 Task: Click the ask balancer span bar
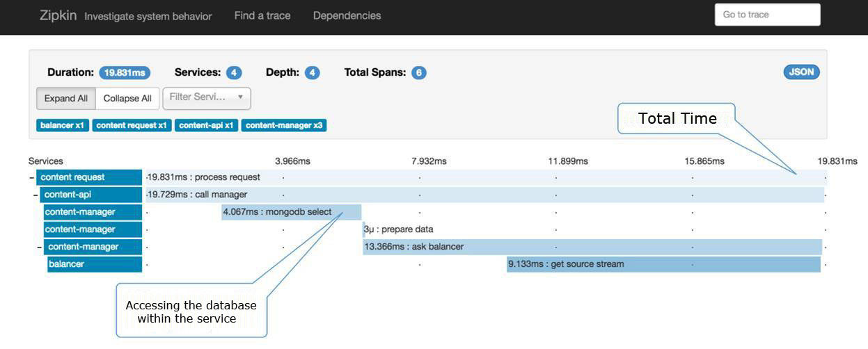(592, 247)
